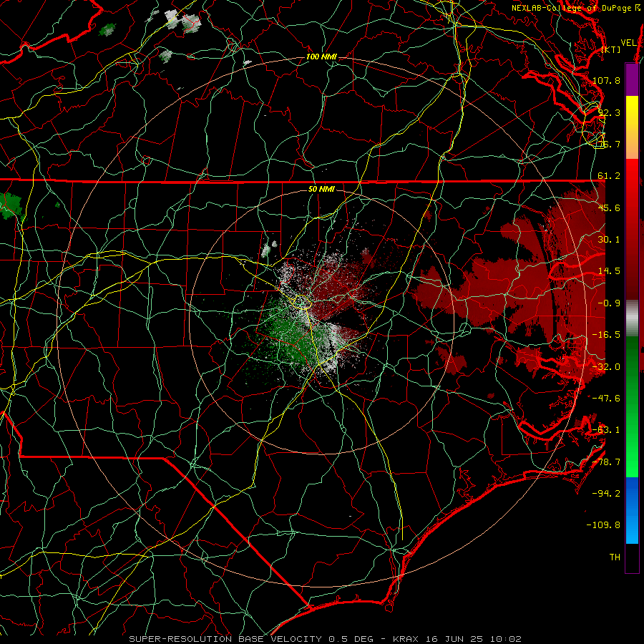This screenshot has height=644, width=644.
Task: Click the -32.0 legend value
Action: click(x=606, y=367)
